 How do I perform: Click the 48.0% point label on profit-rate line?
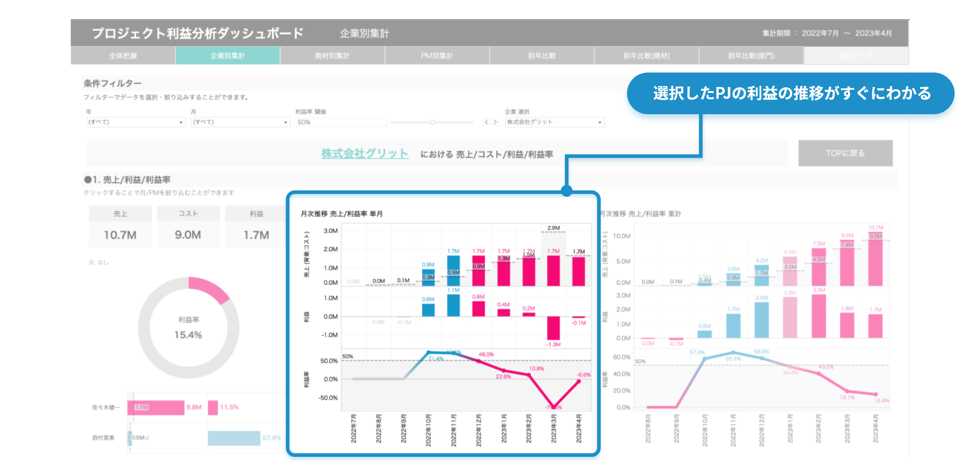tap(486, 354)
